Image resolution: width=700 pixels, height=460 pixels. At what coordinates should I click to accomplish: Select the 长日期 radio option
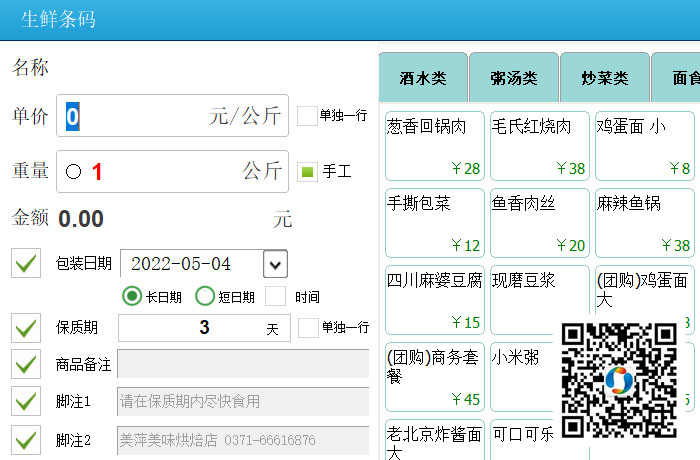point(132,296)
